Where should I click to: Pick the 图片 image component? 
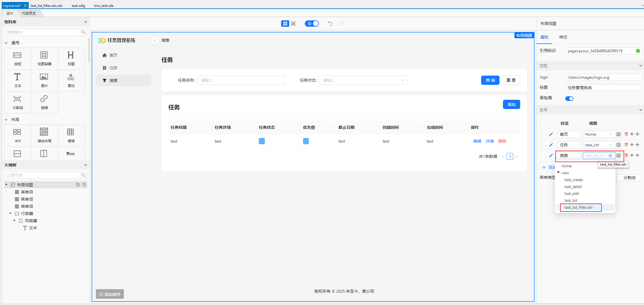click(44, 80)
